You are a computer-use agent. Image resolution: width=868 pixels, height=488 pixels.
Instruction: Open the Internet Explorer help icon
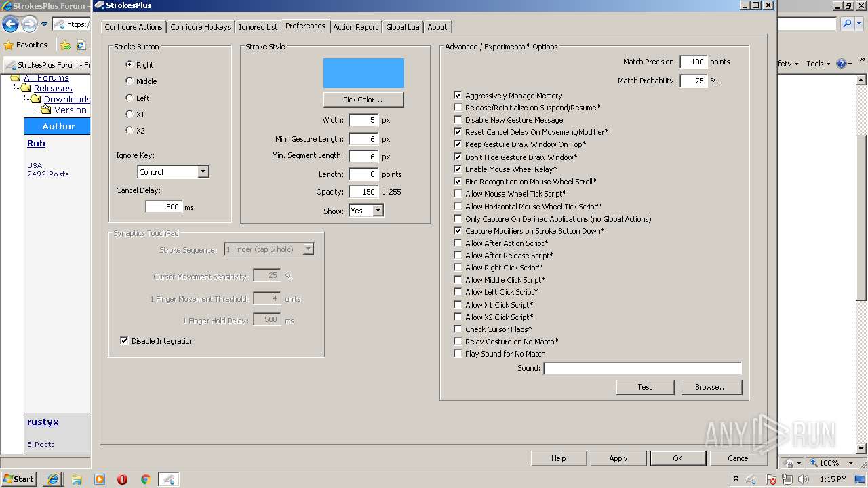click(x=841, y=64)
